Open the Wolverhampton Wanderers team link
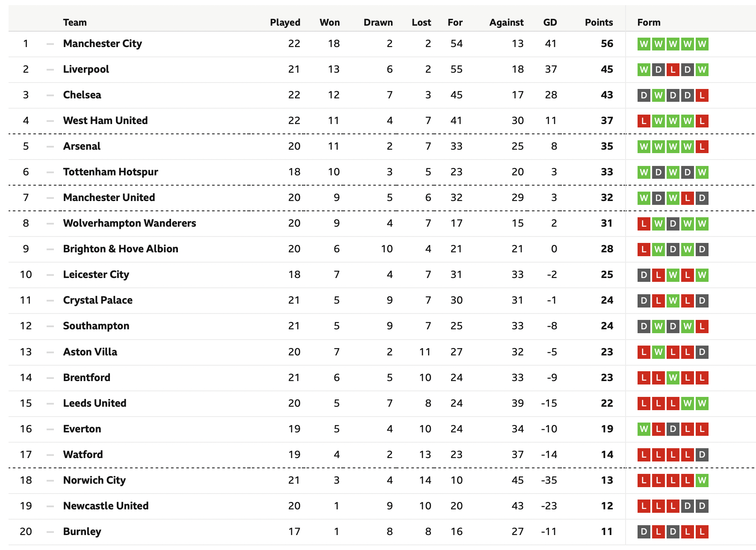This screenshot has width=756, height=550. point(130,223)
